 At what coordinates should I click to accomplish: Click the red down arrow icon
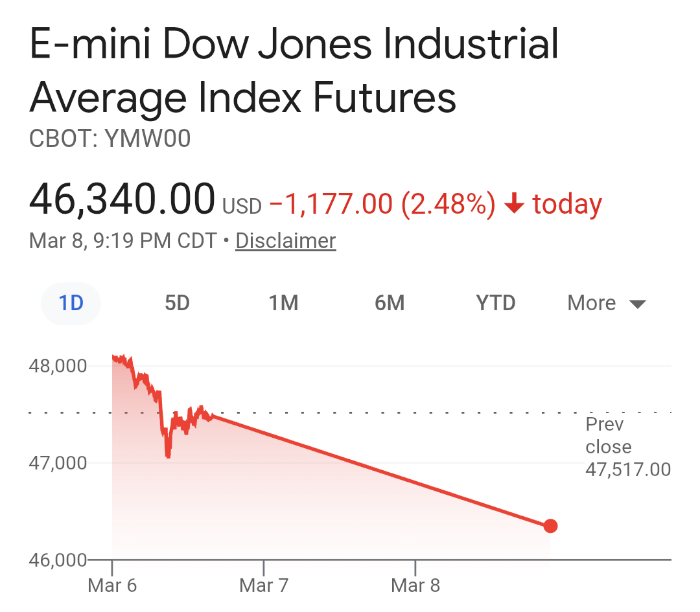tap(514, 205)
